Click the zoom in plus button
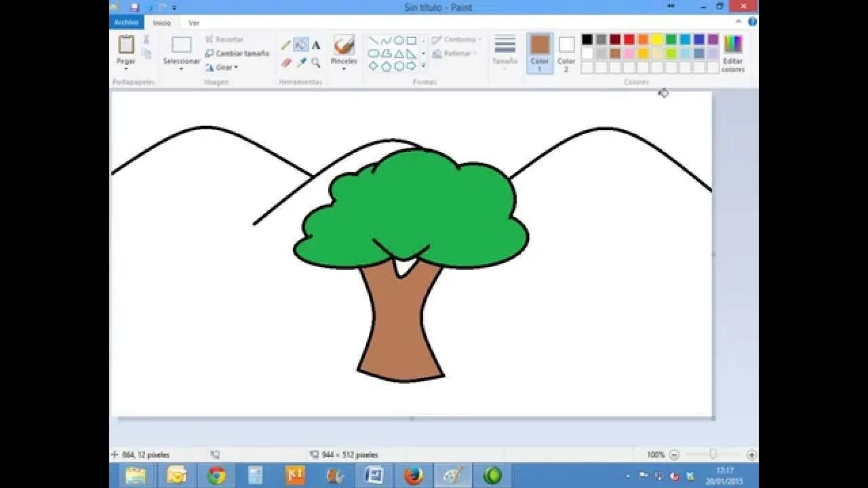Screen dimensions: 868x488 [x=751, y=455]
